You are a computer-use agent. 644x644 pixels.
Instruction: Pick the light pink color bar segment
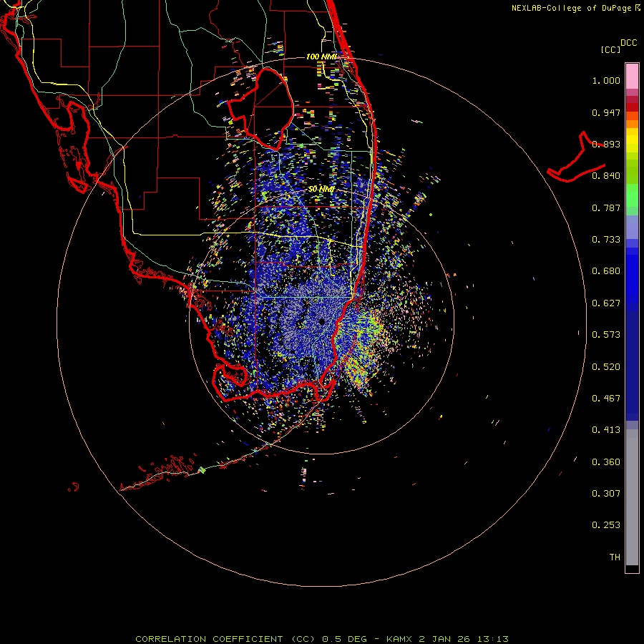[632, 76]
